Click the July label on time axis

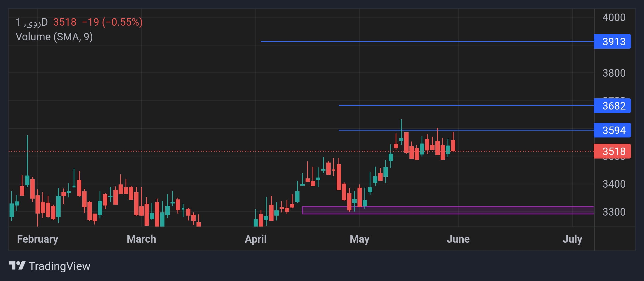coord(572,239)
